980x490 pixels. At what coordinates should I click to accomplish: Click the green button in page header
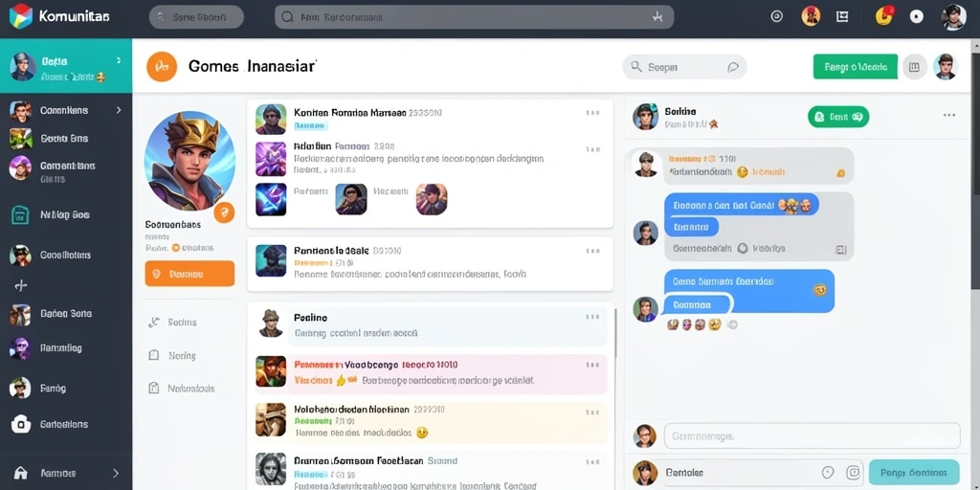click(x=855, y=67)
